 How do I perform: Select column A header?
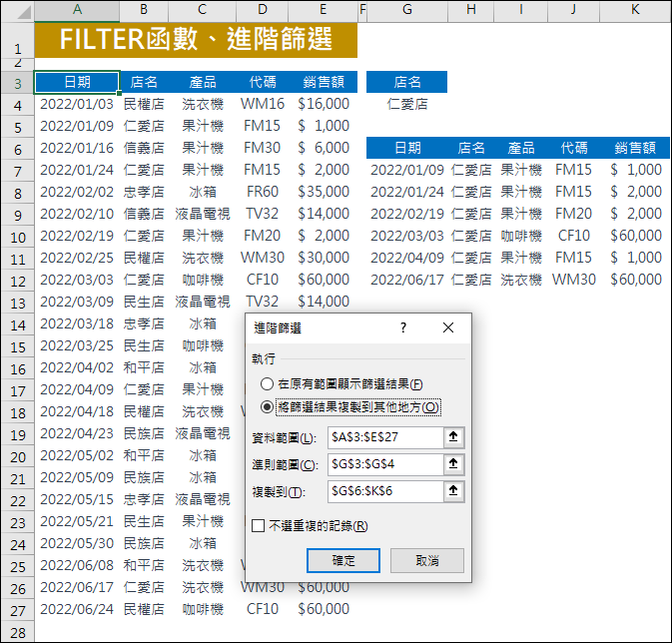click(x=77, y=10)
